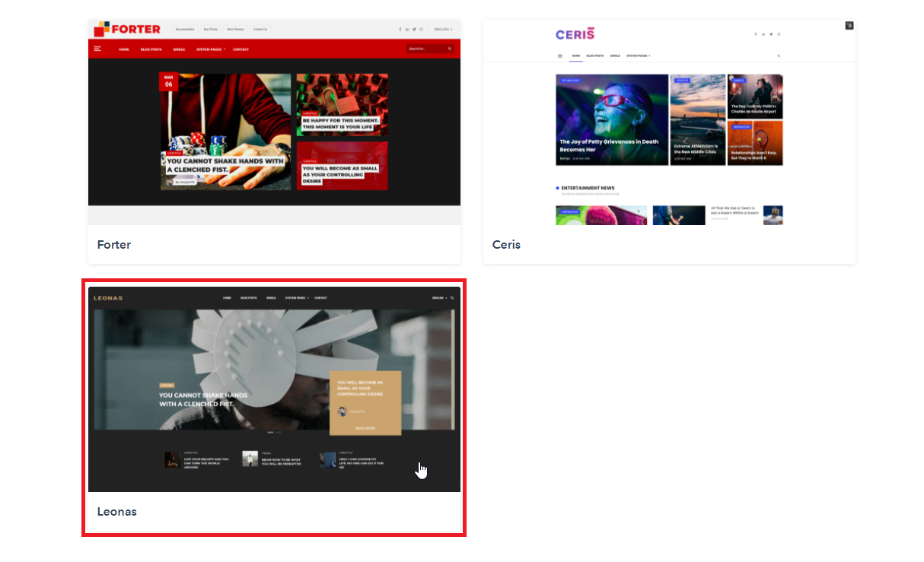Click the HubSpot icon on Ceris preview
The height and width of the screenshot is (562, 924).
[849, 26]
